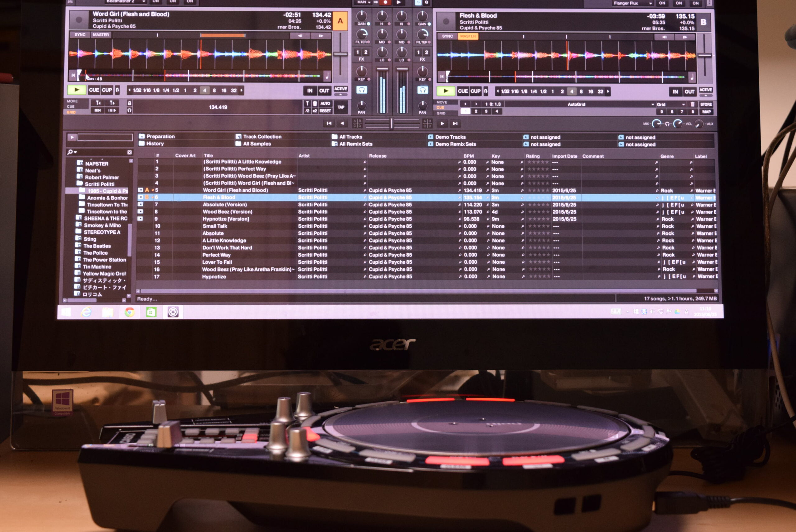Toggle quantize mode Q in the header
Viewport: 796px width, 532px height.
point(427,2)
